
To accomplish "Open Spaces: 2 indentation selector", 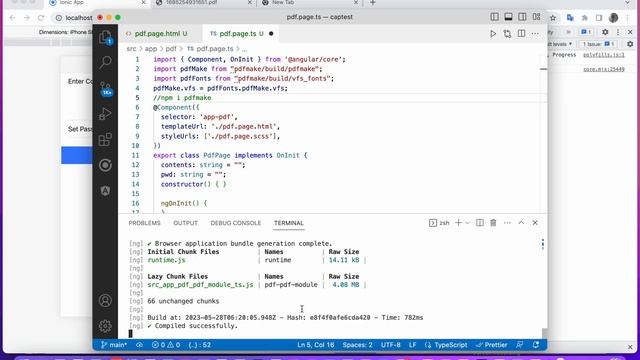I will tap(357, 345).
